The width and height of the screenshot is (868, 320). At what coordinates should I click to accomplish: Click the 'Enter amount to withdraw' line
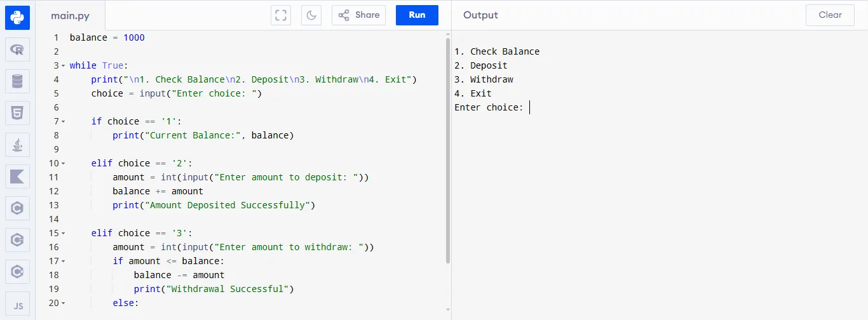[x=243, y=247]
